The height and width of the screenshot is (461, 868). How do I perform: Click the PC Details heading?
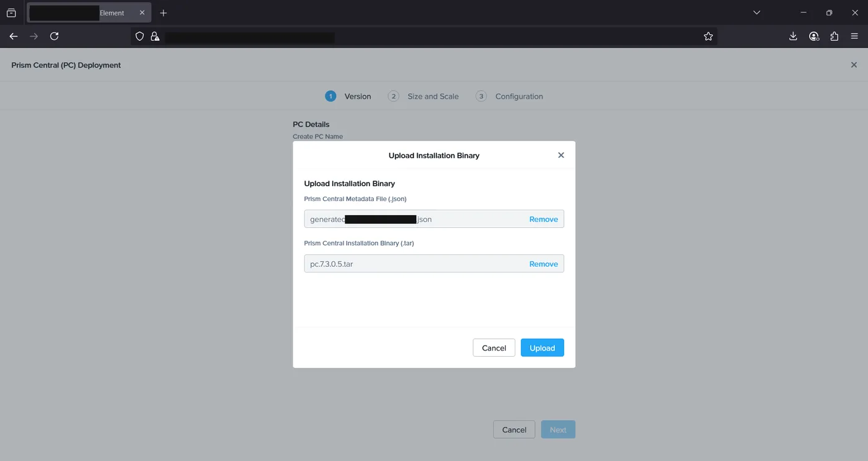click(311, 124)
